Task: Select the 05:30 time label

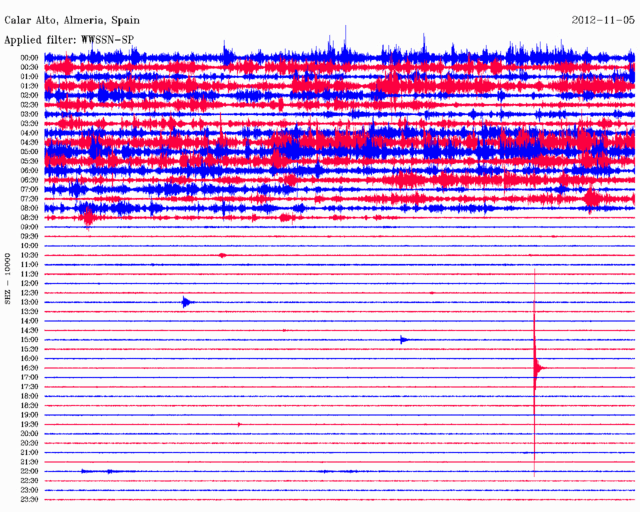Action: [29, 161]
